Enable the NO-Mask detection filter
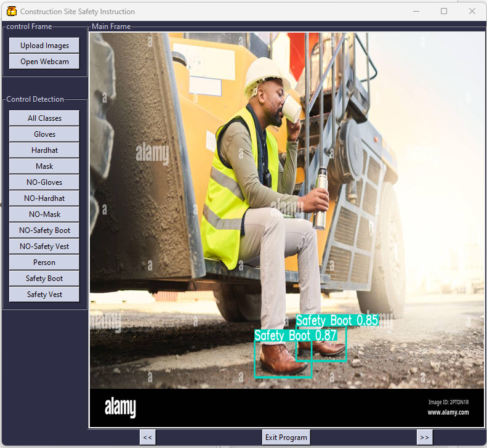Viewport: 487px width, 448px height. [x=44, y=214]
